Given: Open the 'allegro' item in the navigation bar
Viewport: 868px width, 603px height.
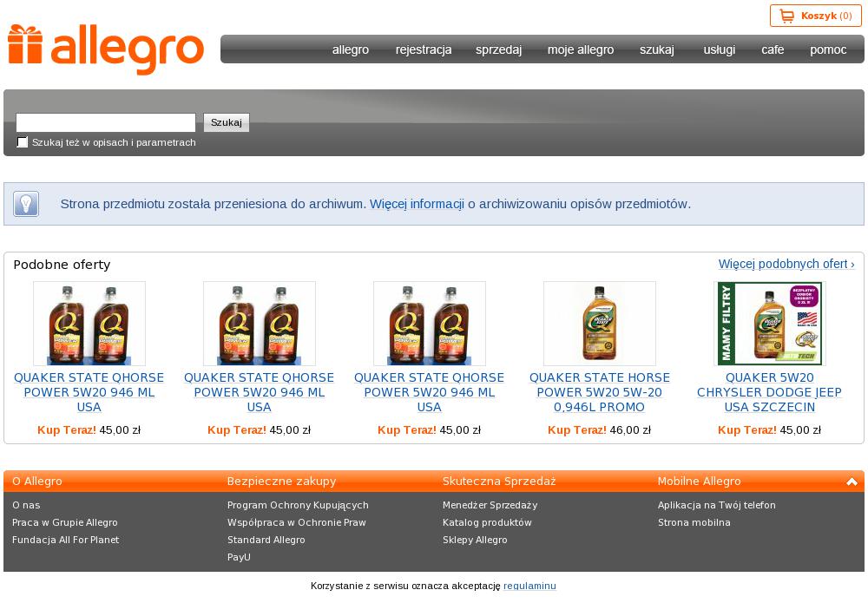Looking at the screenshot, I should tap(351, 49).
